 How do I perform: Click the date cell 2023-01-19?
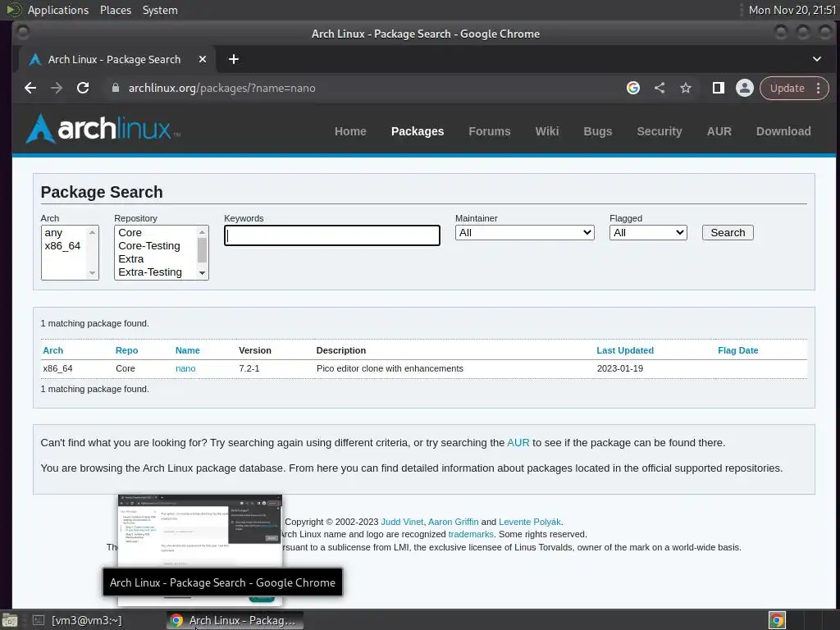620,368
